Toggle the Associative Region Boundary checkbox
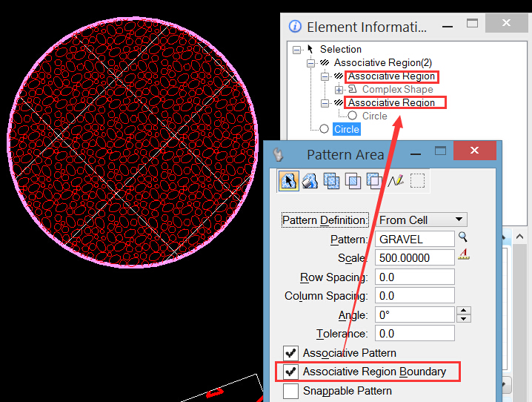 click(x=290, y=372)
